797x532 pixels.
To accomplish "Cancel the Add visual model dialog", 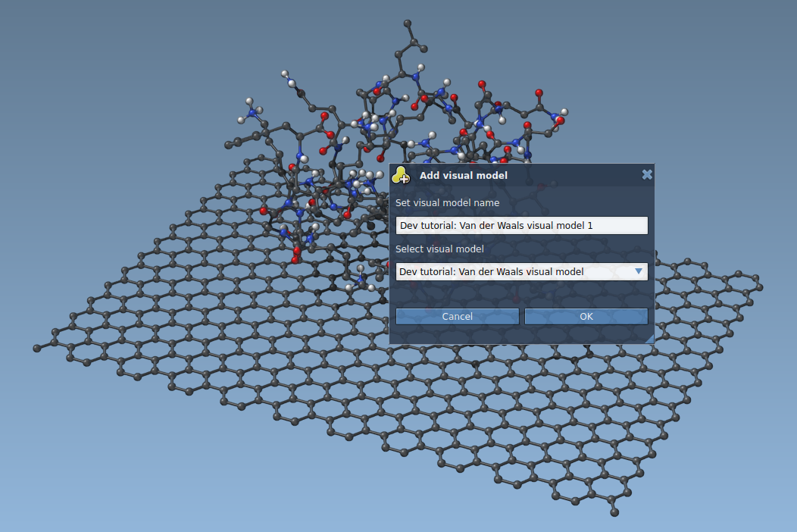I will coord(458,316).
